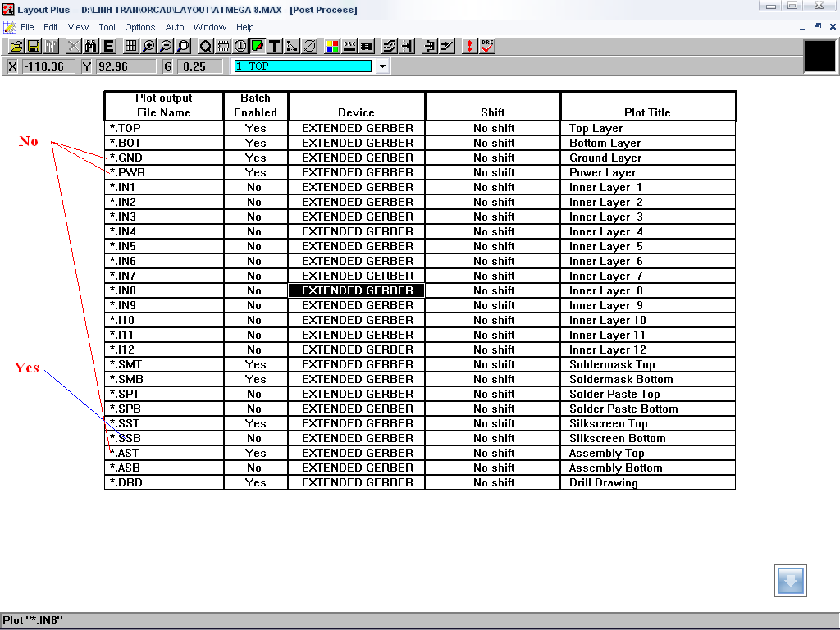Click the binoculars find icon
The height and width of the screenshot is (630, 840).
click(90, 47)
